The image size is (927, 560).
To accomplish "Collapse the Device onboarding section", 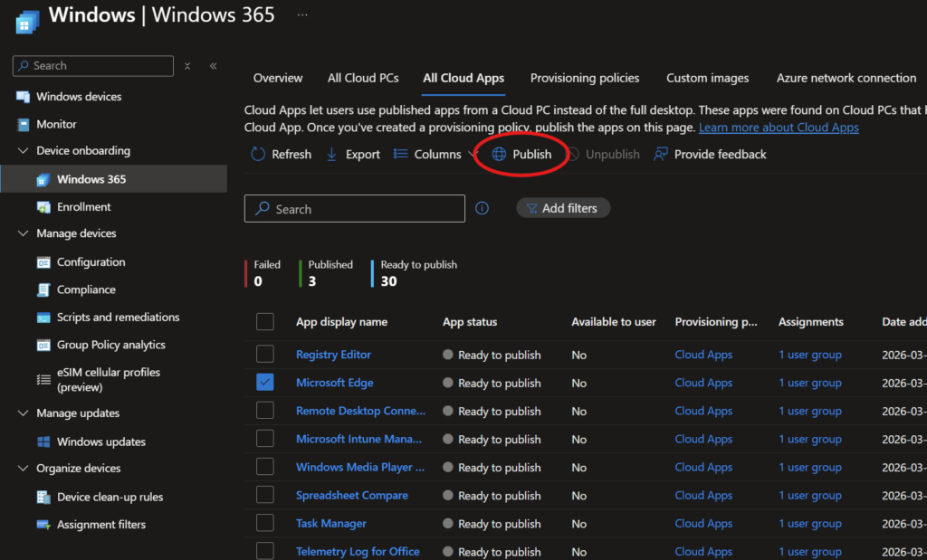I will (24, 151).
